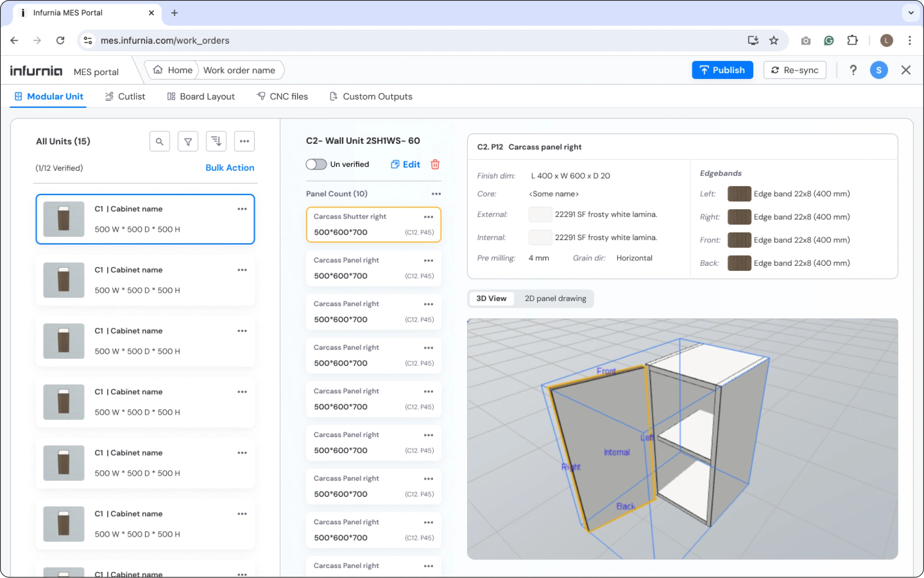Bookmark this page with the star icon
Screen dimensions: 924x578
(774, 40)
